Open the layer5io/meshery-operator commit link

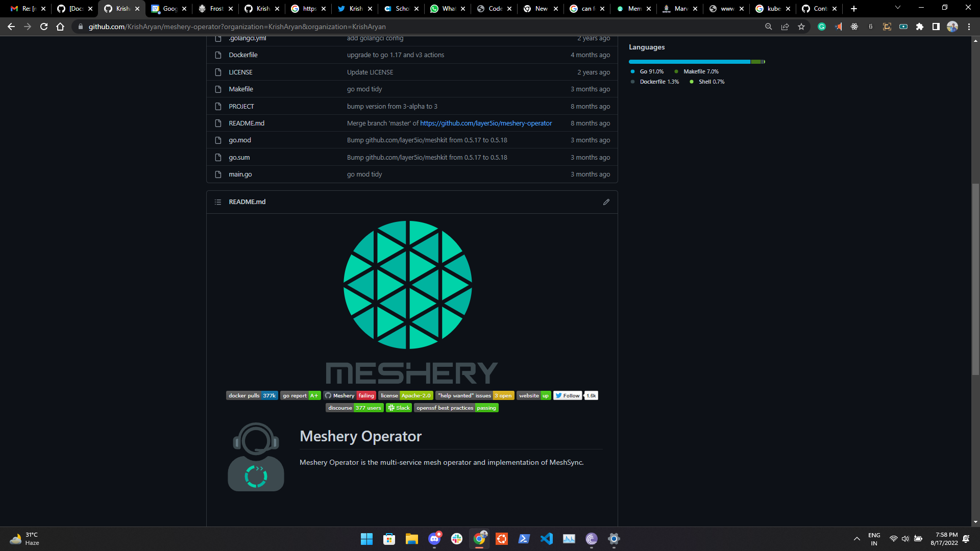pos(485,123)
